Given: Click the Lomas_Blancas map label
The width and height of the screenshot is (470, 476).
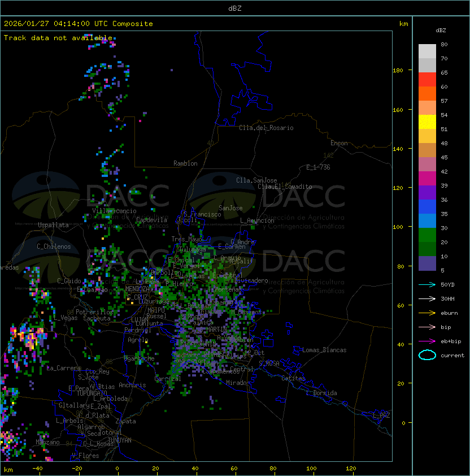Looking at the screenshot, I should click(324, 350).
